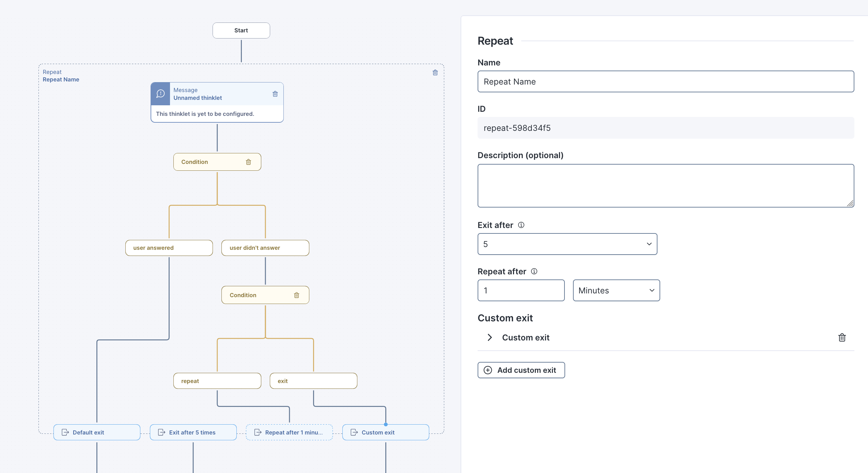Select the Start node
This screenshot has height=473, width=868.
pyautogui.click(x=241, y=30)
